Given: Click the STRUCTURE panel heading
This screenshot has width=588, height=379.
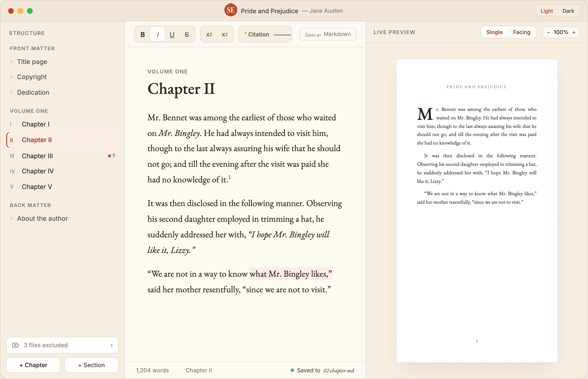Looking at the screenshot, I should click(x=27, y=33).
